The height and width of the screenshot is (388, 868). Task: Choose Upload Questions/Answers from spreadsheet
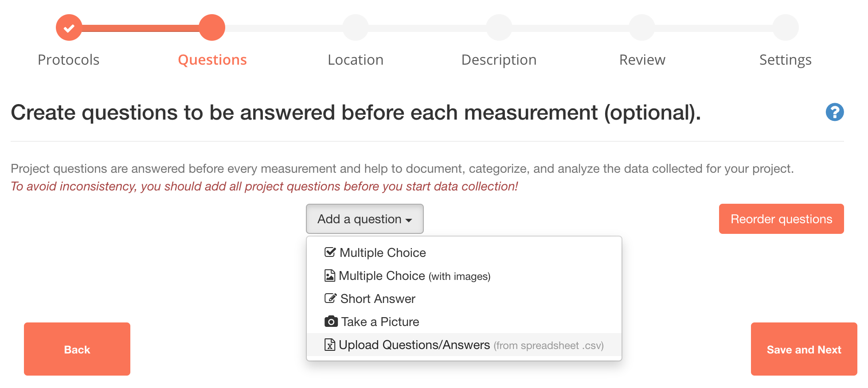(464, 345)
